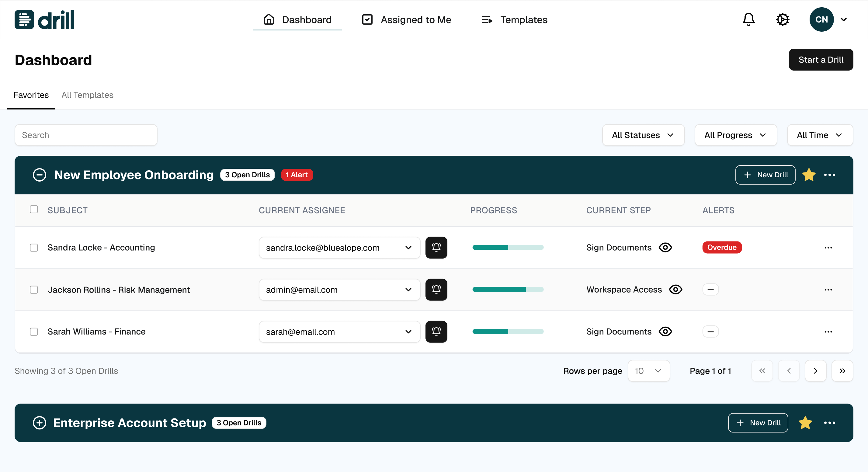Image resolution: width=868 pixels, height=472 pixels.
Task: Switch to All Templates tab
Action: 87,95
